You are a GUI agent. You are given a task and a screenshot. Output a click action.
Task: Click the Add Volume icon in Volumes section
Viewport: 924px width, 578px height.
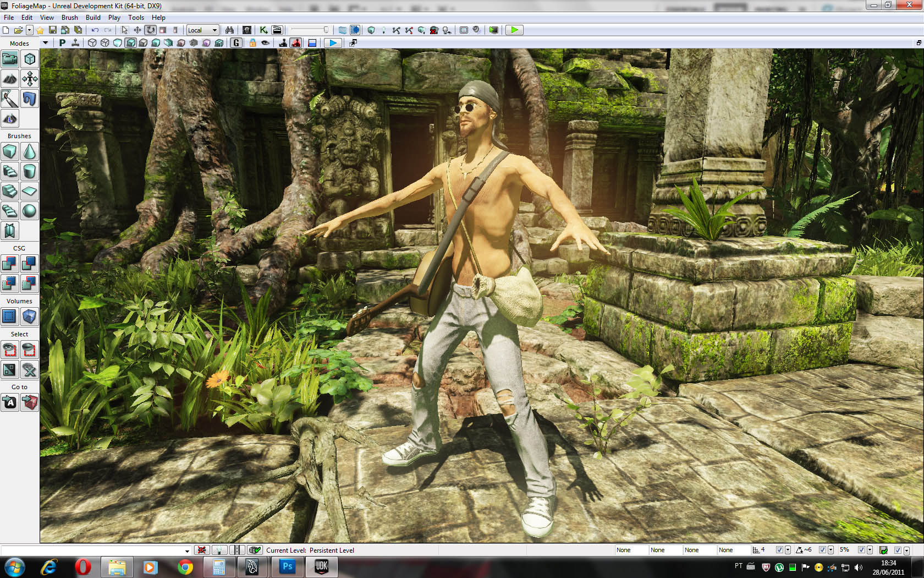[30, 317]
